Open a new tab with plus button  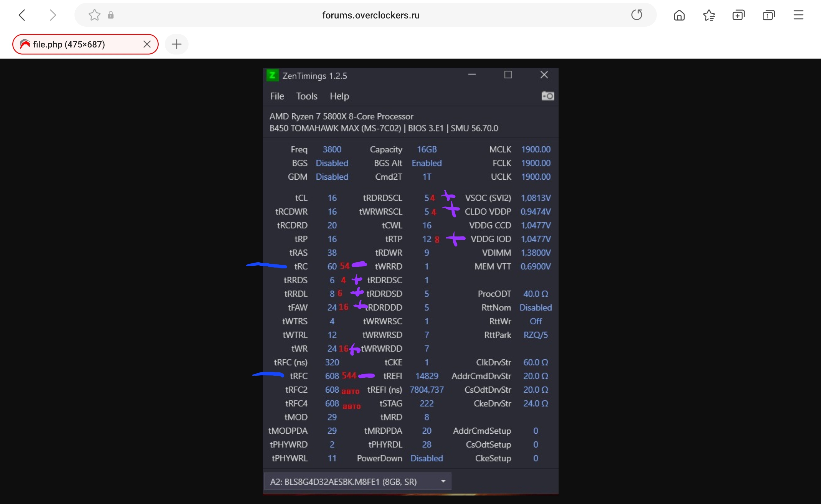pos(177,44)
